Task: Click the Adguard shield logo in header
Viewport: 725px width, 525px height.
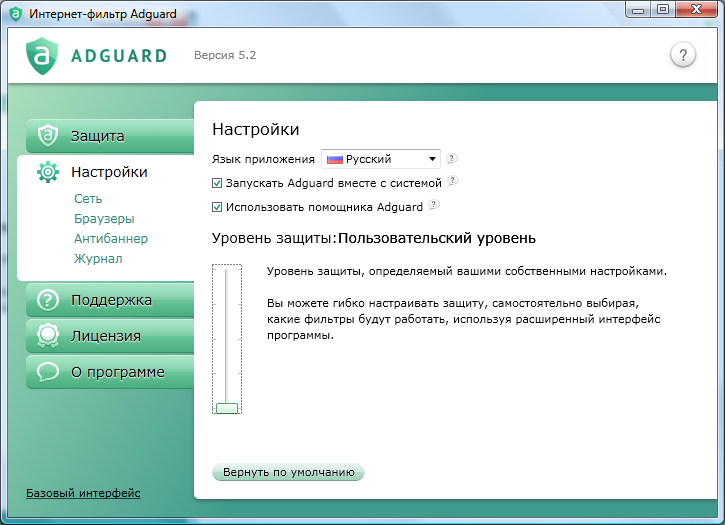Action: click(x=42, y=56)
